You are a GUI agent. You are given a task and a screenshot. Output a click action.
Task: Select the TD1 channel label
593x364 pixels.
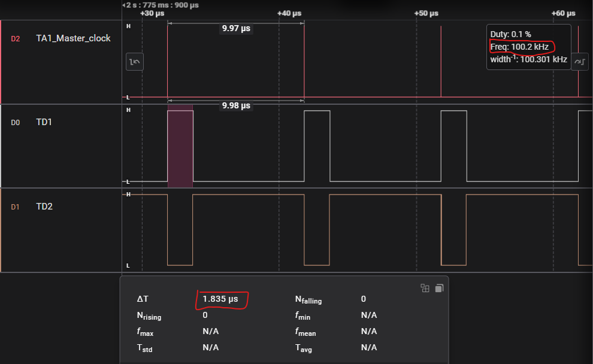(x=44, y=122)
